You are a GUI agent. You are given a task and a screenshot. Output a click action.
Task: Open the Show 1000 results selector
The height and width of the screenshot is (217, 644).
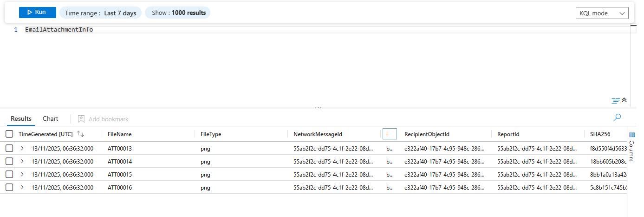click(x=178, y=13)
